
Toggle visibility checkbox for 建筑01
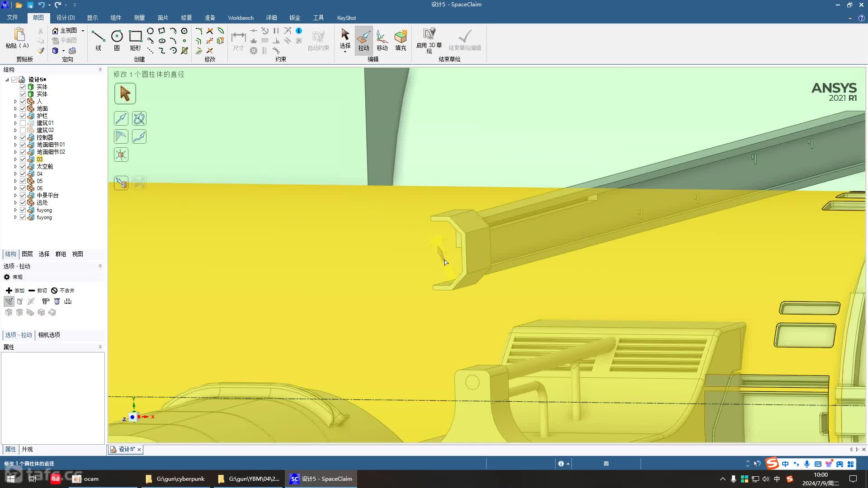click(x=23, y=123)
